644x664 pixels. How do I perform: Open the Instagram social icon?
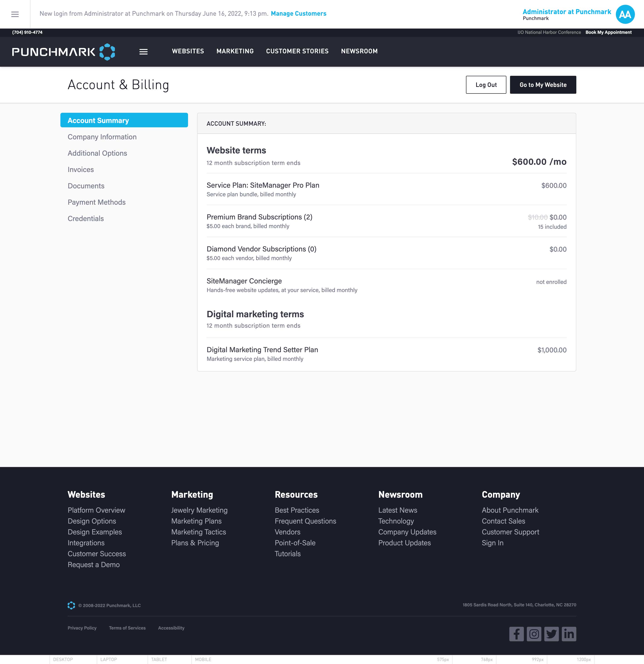(534, 634)
